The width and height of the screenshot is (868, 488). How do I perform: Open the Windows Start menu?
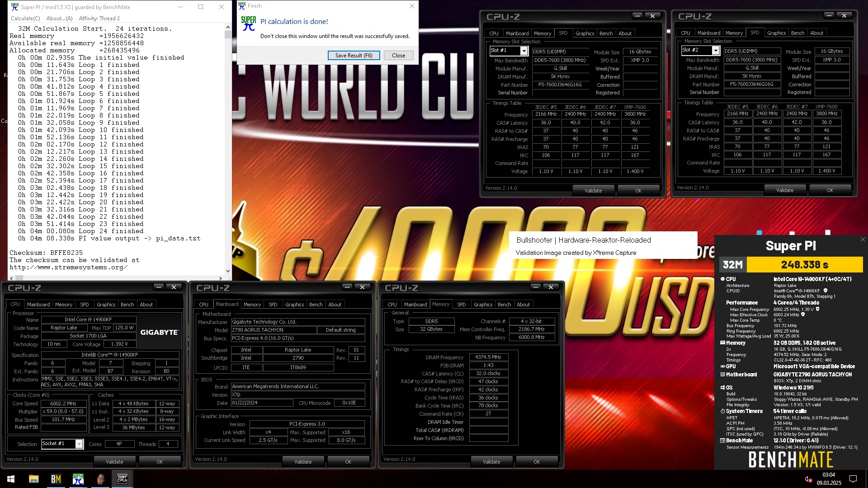click(11, 479)
